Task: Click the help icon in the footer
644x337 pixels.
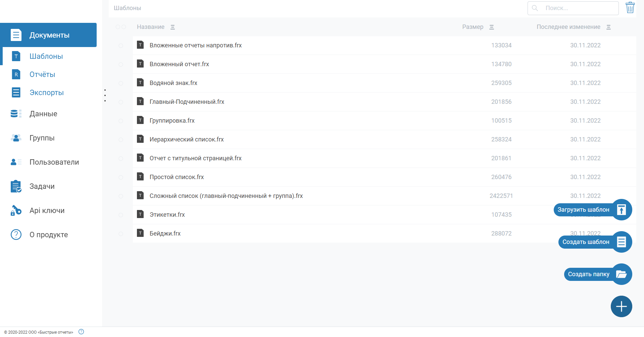Action: click(x=81, y=332)
